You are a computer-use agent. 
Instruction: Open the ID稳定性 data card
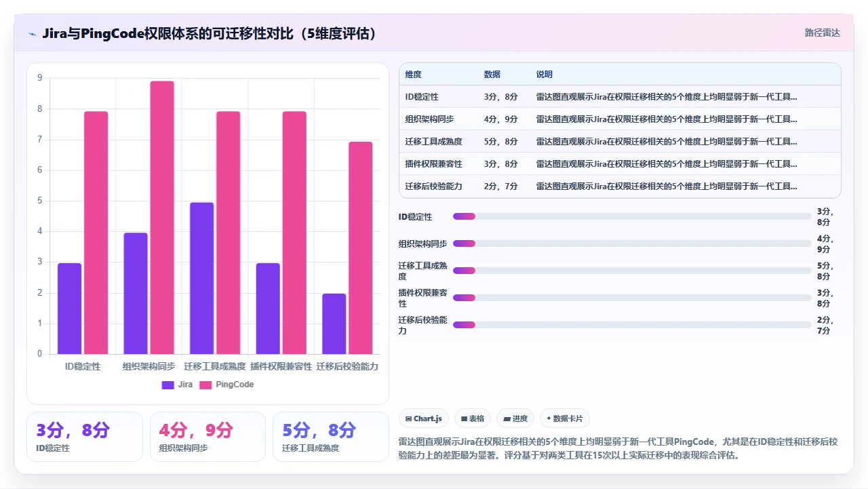pyautogui.click(x=85, y=437)
